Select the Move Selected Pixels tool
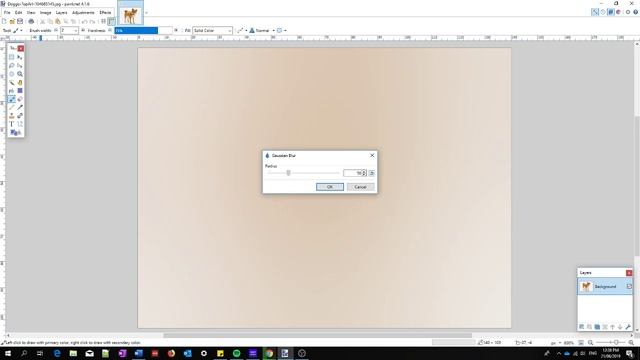The image size is (640, 360). point(20,57)
